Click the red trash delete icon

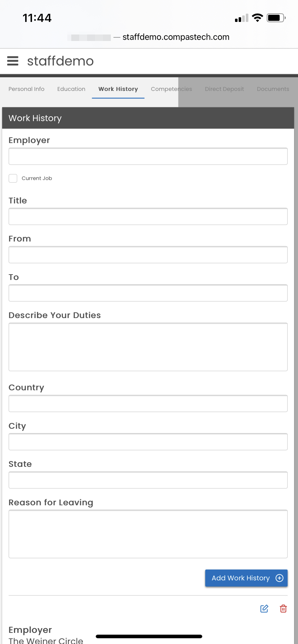pos(283,608)
